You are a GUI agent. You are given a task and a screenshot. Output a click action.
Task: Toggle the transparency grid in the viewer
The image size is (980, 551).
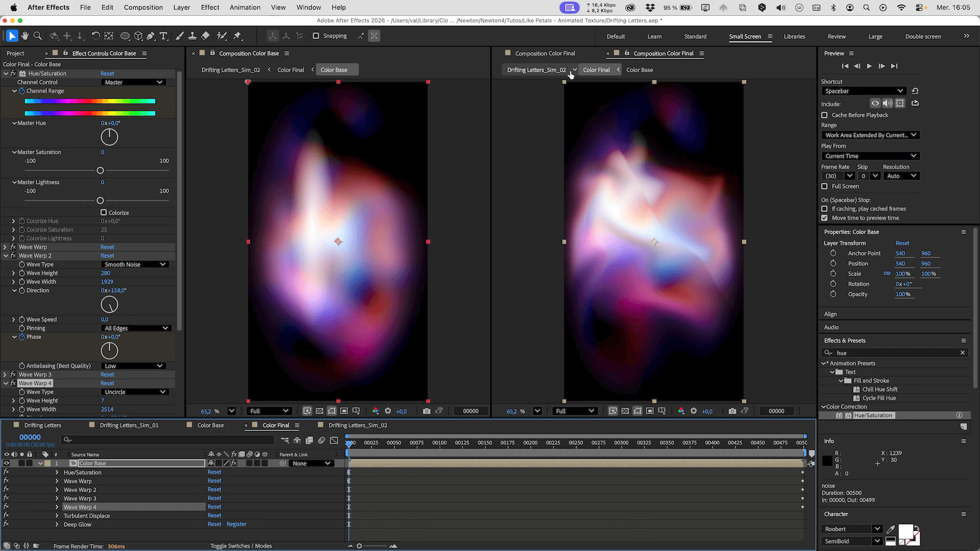tap(320, 411)
